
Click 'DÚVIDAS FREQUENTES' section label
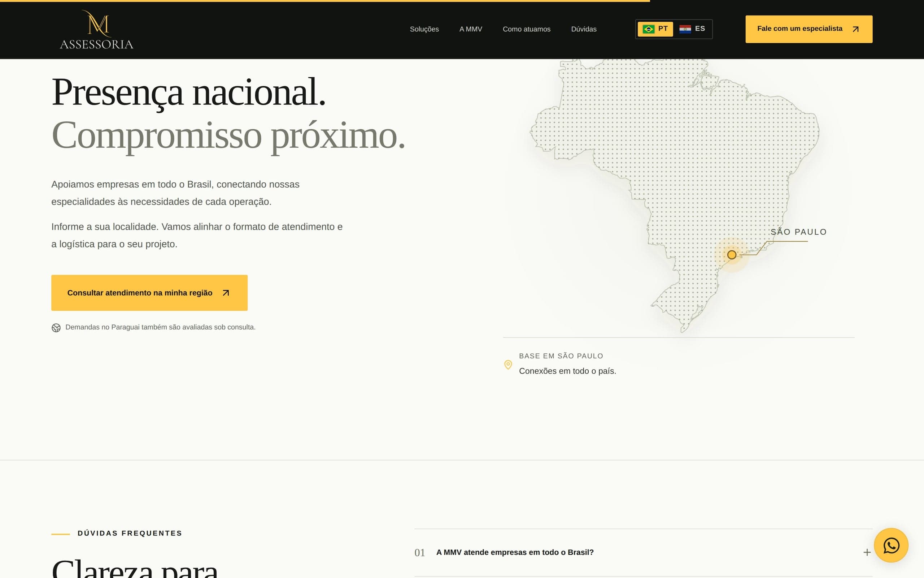tap(130, 533)
